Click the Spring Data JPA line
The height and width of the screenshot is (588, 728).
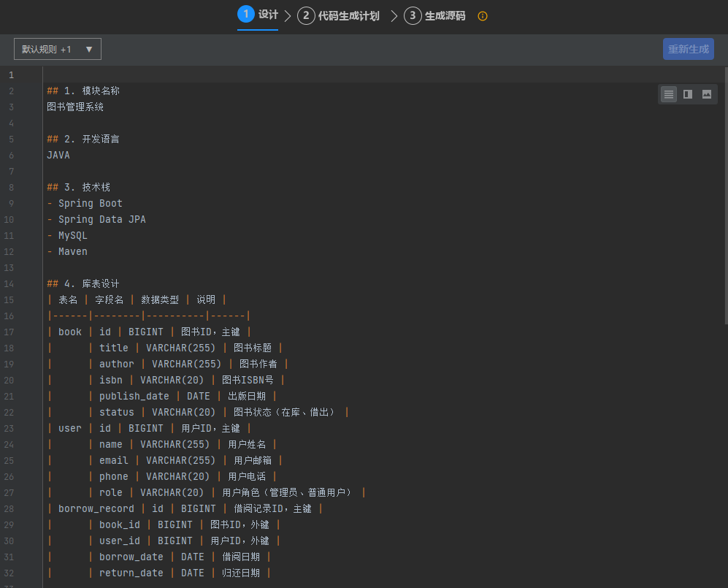101,219
